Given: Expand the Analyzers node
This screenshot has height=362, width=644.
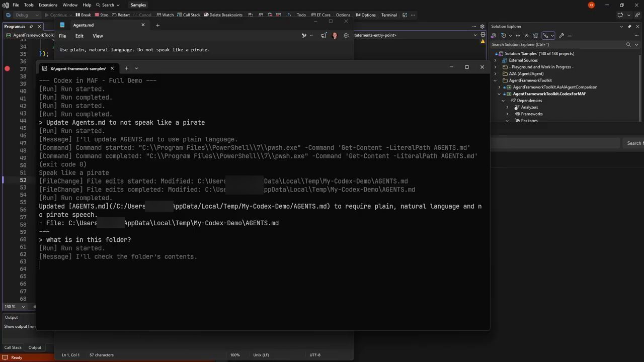Looking at the screenshot, I should [x=508, y=107].
